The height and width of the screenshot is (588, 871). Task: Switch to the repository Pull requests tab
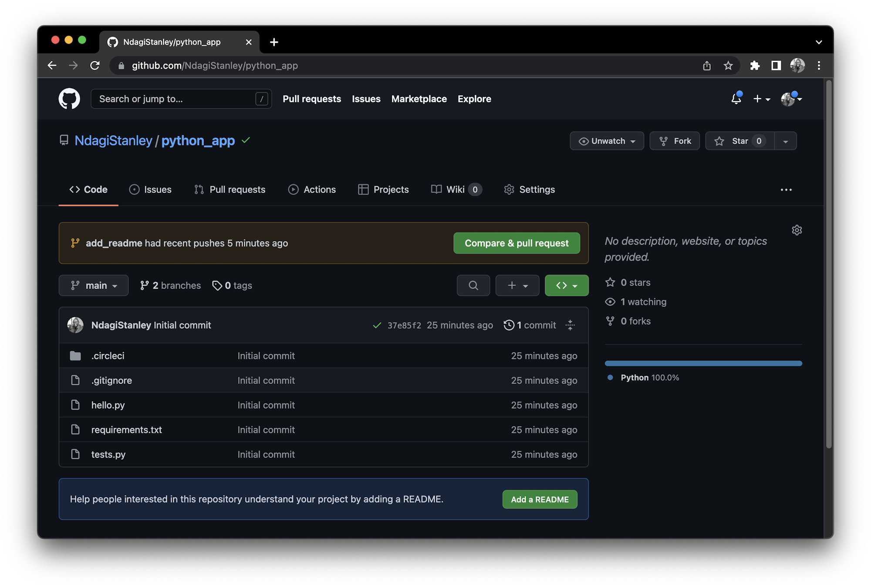(230, 189)
